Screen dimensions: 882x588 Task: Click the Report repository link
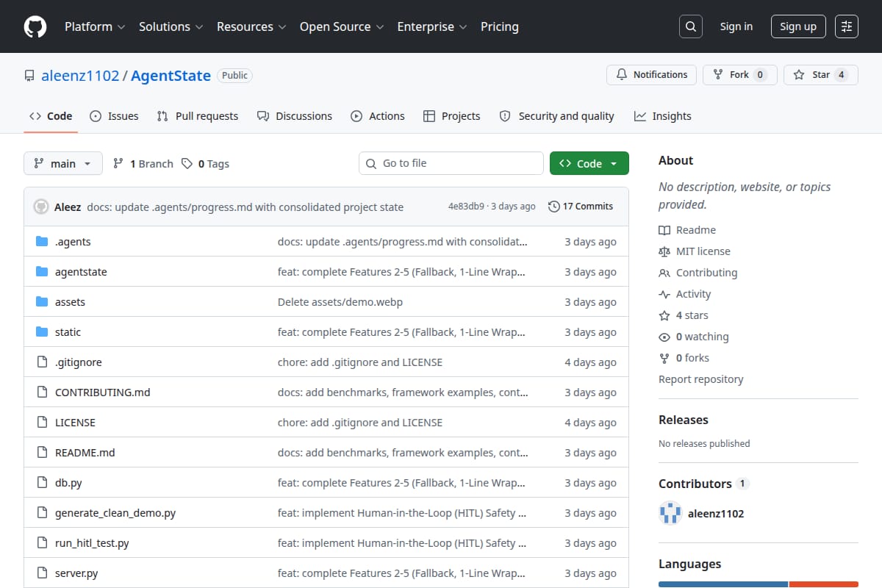(701, 379)
